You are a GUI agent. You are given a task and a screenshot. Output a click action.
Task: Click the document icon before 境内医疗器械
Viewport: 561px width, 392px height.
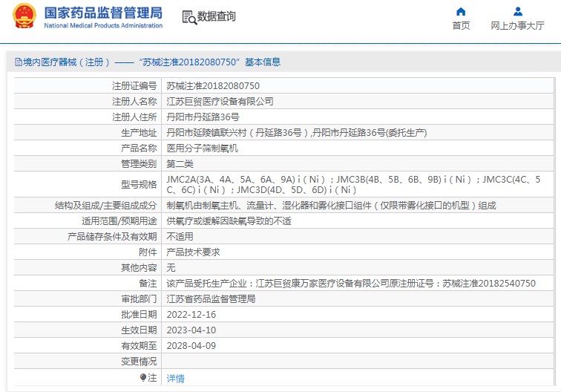pos(19,62)
